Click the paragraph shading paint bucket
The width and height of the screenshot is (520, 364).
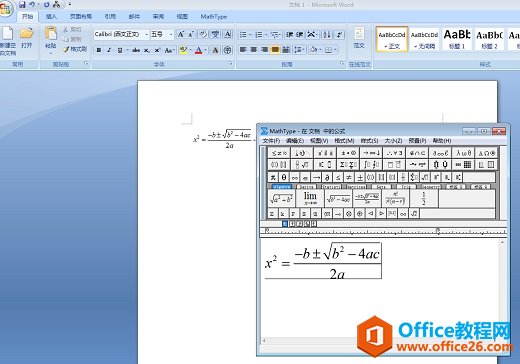(313, 50)
